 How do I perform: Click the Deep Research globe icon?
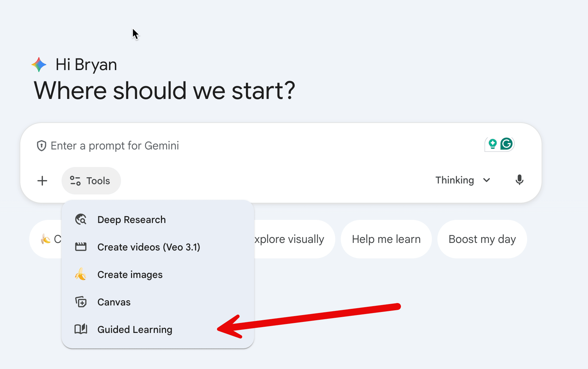[x=81, y=220]
